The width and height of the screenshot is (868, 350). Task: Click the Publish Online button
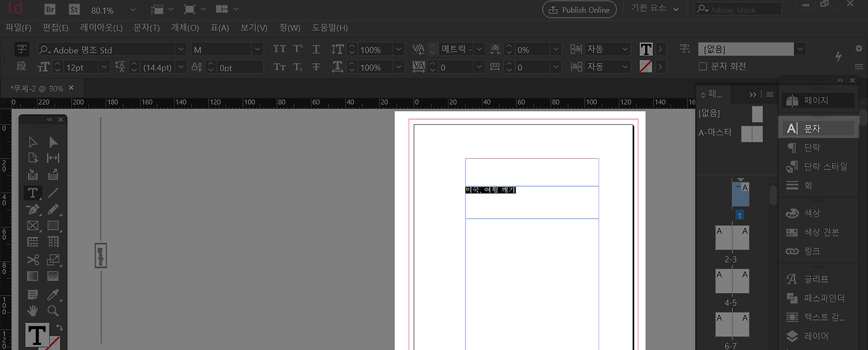click(x=580, y=9)
